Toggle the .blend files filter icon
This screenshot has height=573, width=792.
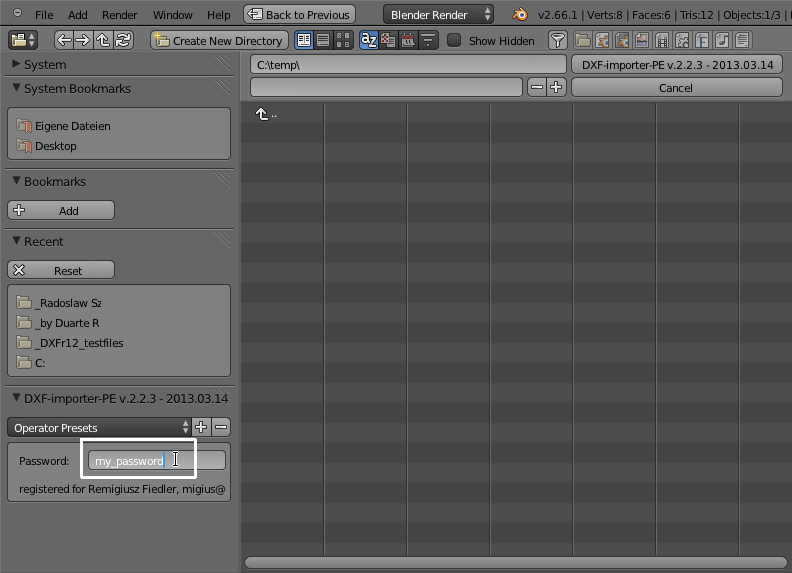602,40
